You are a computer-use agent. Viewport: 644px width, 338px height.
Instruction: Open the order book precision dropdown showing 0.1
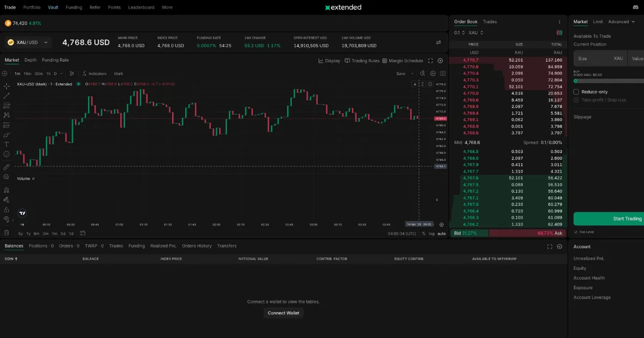point(459,32)
